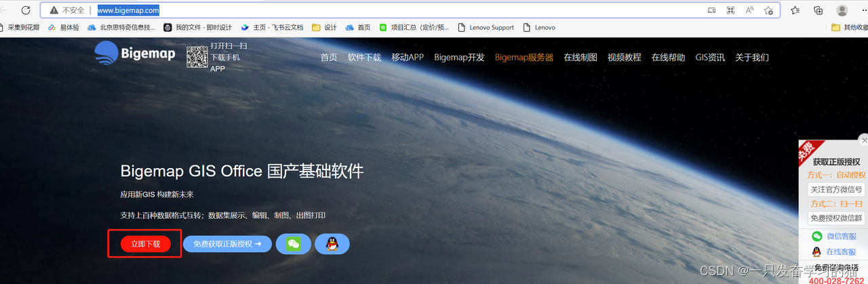Click the Bigemap GIS Office 国产基础软件 heading
This screenshot has height=284, width=868.
point(242,170)
